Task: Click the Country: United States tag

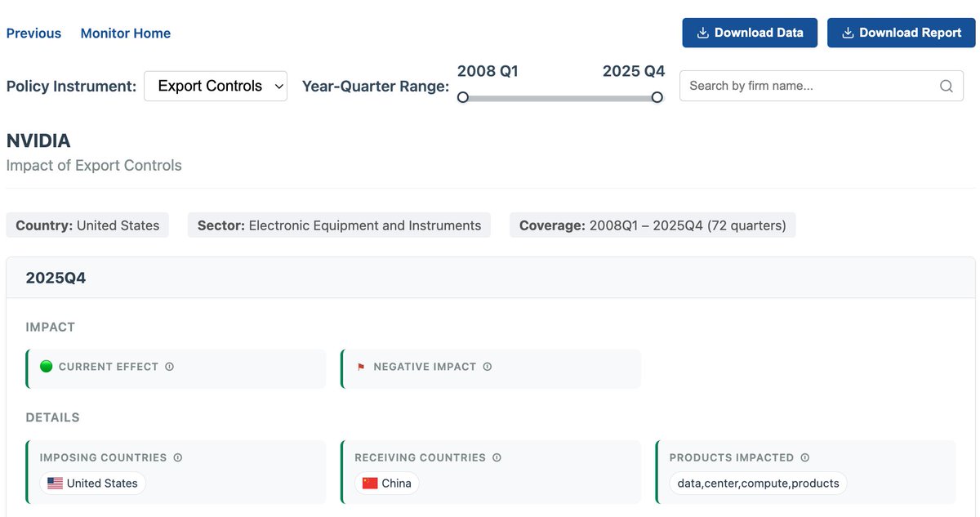Action: point(87,225)
